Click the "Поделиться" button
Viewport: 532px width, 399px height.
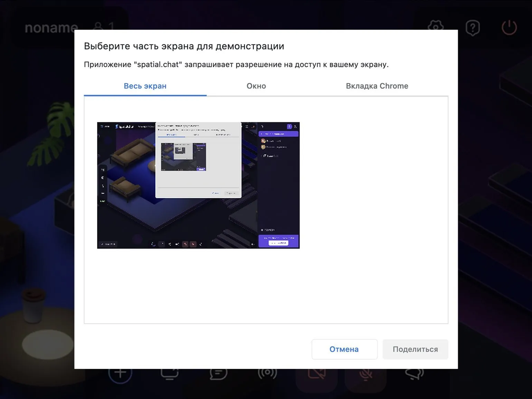click(x=415, y=349)
